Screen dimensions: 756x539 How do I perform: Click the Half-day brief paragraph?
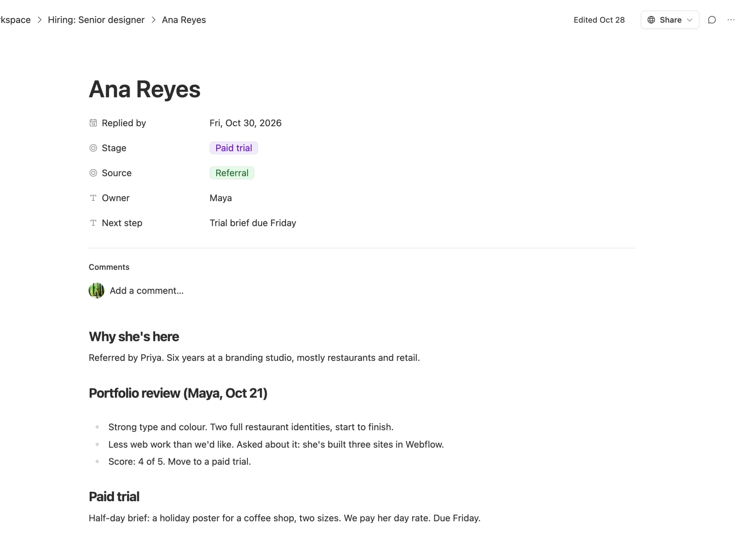tap(284, 519)
